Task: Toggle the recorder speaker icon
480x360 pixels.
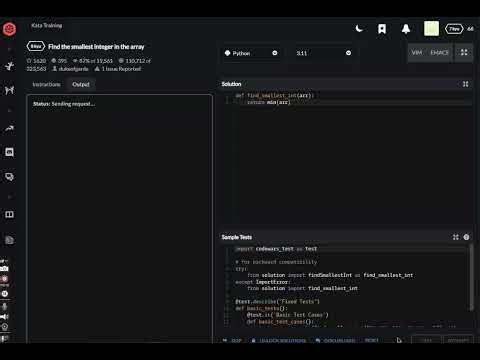Action: coord(4,317)
